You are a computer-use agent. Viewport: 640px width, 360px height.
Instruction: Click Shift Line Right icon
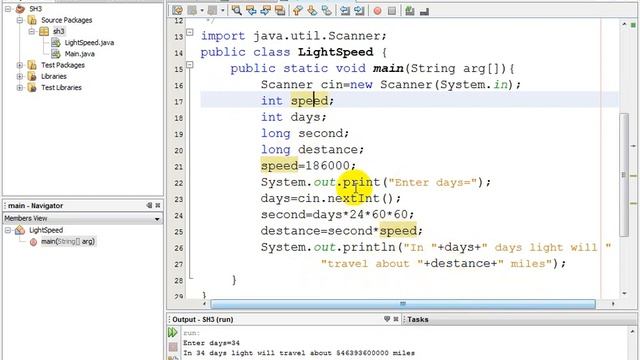(x=359, y=11)
